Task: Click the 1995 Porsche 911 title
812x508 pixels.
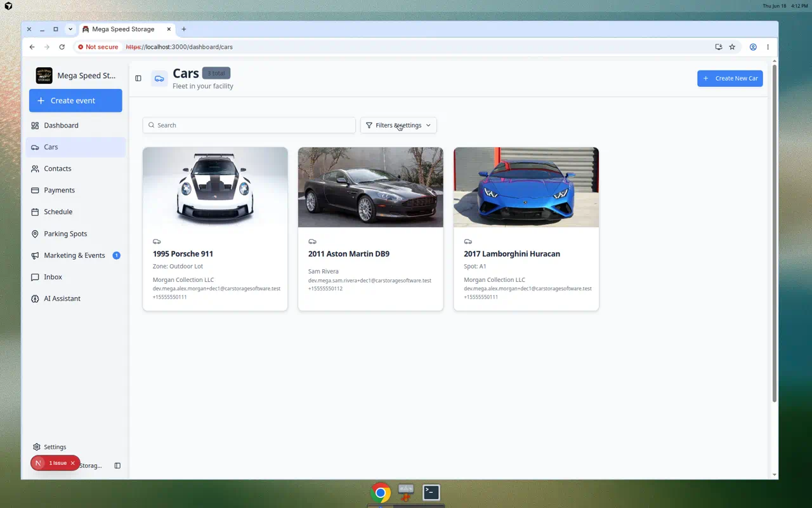Action: point(183,253)
